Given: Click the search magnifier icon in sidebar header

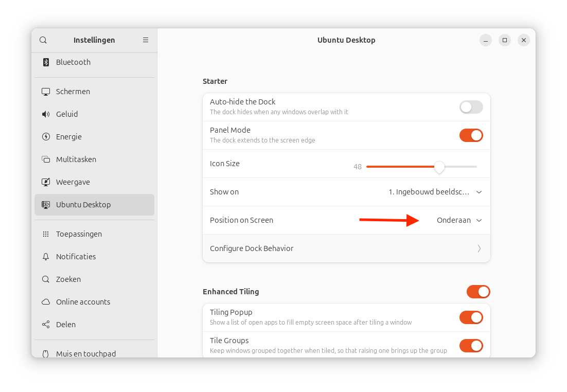Looking at the screenshot, I should (43, 40).
